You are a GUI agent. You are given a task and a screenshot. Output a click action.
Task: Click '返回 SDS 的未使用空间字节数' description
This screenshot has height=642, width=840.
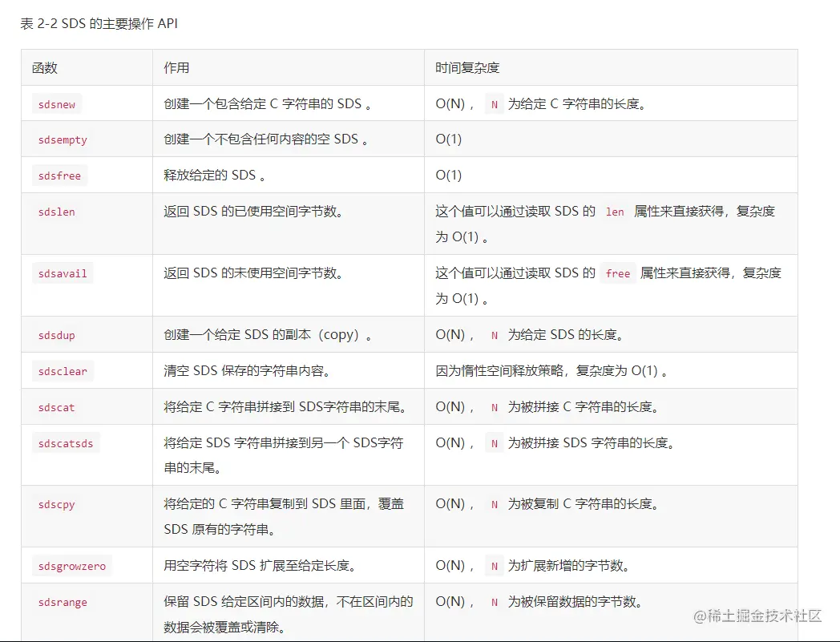coord(253,273)
